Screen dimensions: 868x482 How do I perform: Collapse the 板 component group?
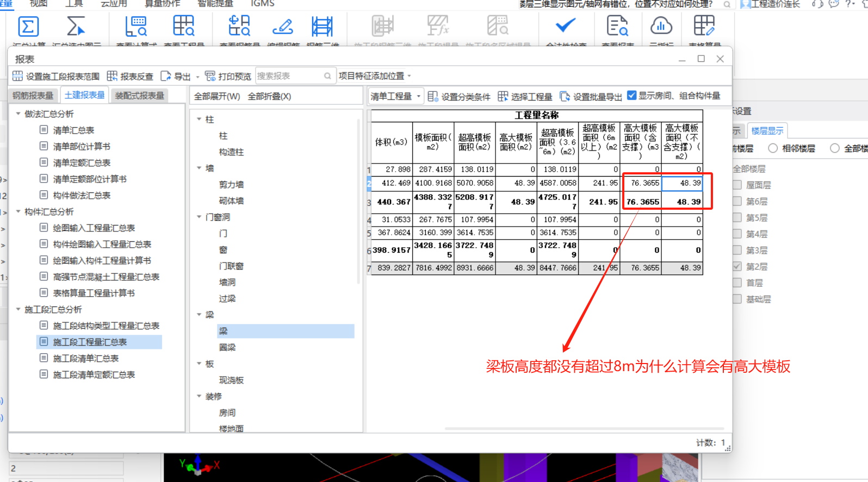(x=199, y=364)
